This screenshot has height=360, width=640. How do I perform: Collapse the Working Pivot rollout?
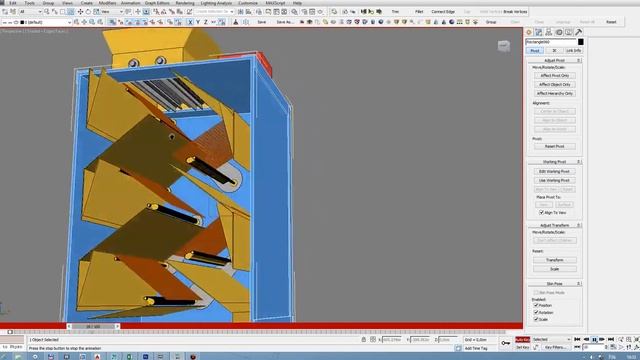click(x=555, y=162)
